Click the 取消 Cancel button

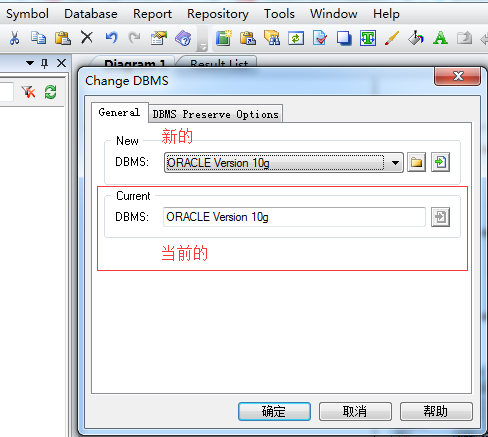(355, 411)
